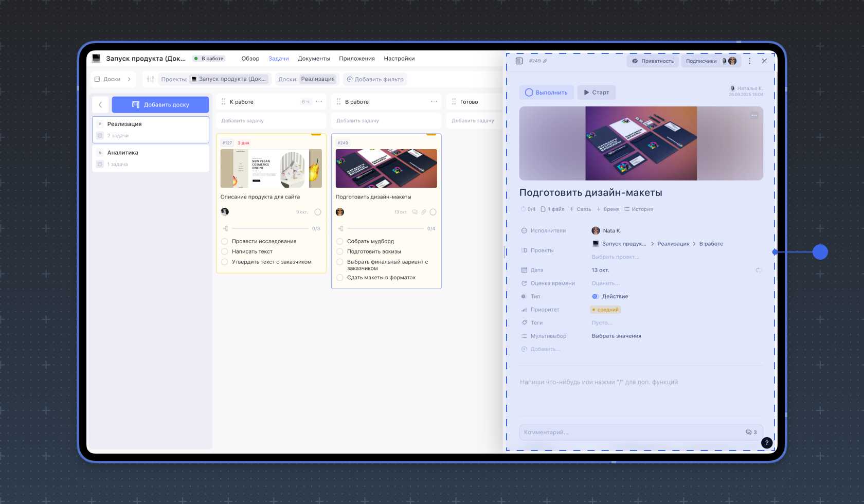Screen dimensions: 864x504
Task: Open the средний priority dropdown
Action: (x=605, y=310)
